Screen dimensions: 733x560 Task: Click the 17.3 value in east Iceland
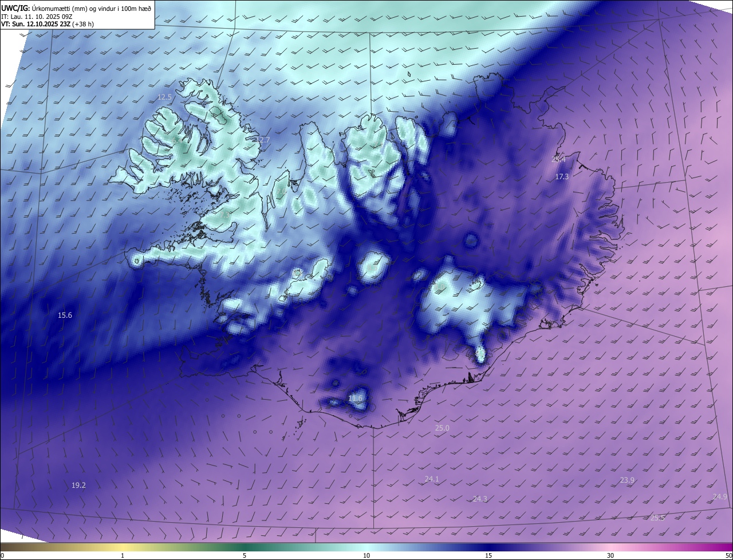[562, 177]
